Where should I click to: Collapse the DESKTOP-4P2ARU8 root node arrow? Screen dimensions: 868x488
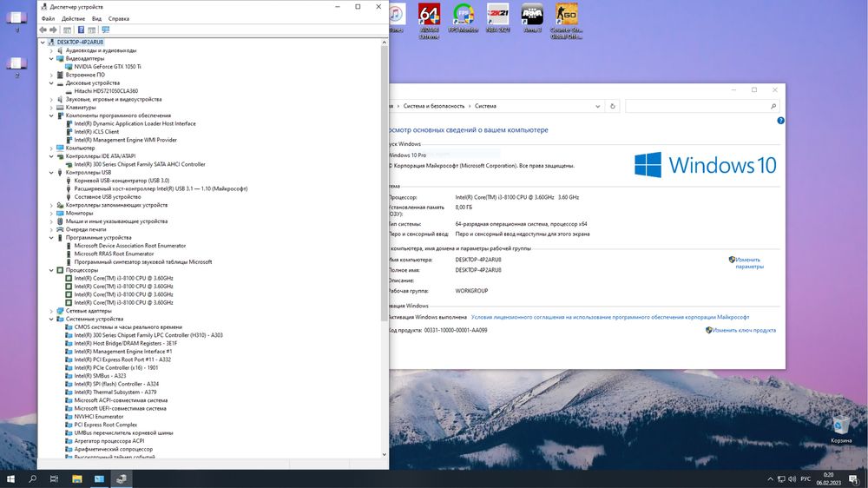(43, 42)
